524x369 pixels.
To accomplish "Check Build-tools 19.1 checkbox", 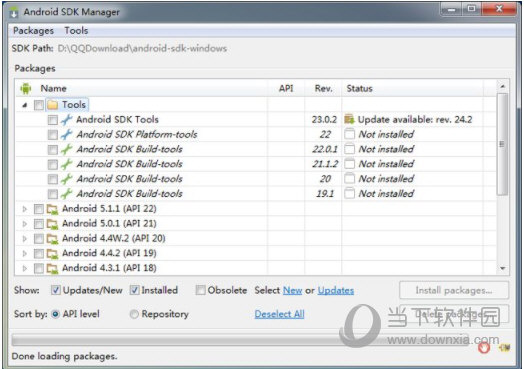I will 52,194.
